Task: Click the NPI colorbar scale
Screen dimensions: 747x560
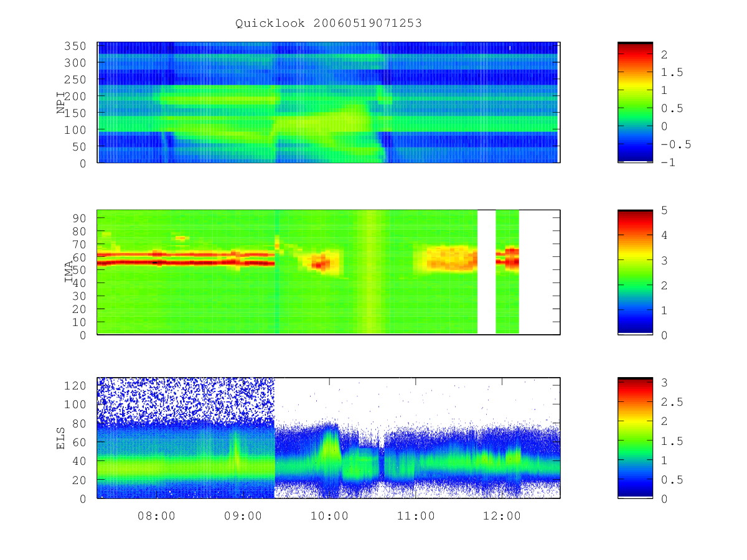Action: (x=635, y=103)
